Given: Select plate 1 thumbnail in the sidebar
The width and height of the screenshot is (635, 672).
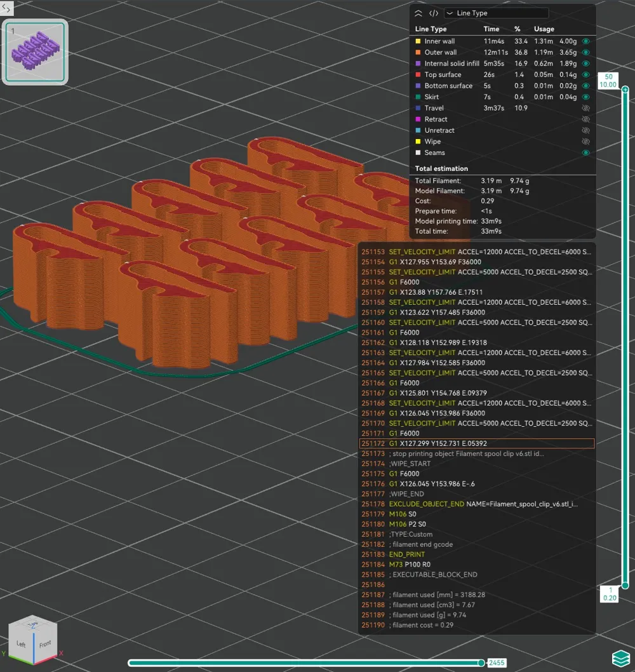Looking at the screenshot, I should click(35, 51).
